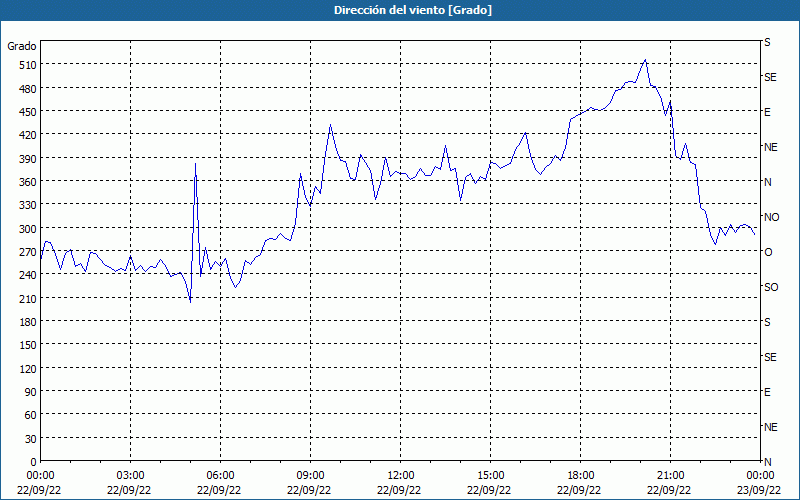Select the 'SO' compass label on right axis

pos(771,287)
